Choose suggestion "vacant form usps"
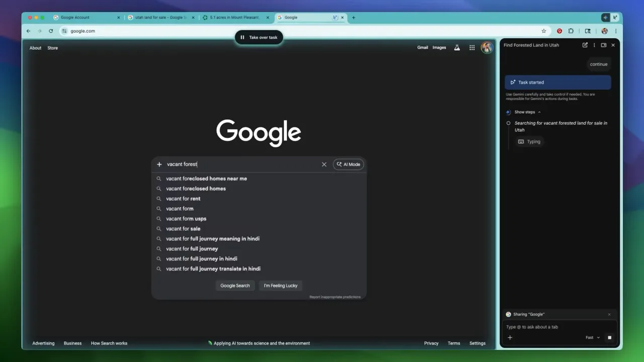The image size is (644, 362). (x=259, y=219)
